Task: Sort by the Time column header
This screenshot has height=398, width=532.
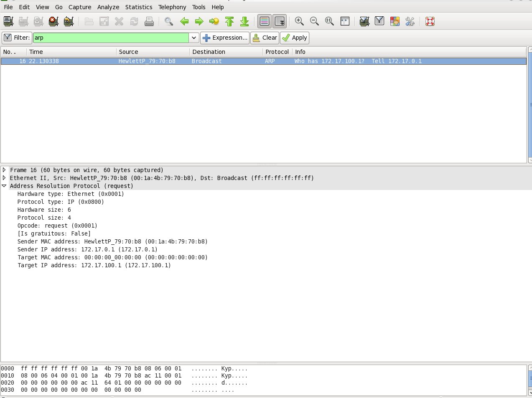Action: 71,52
